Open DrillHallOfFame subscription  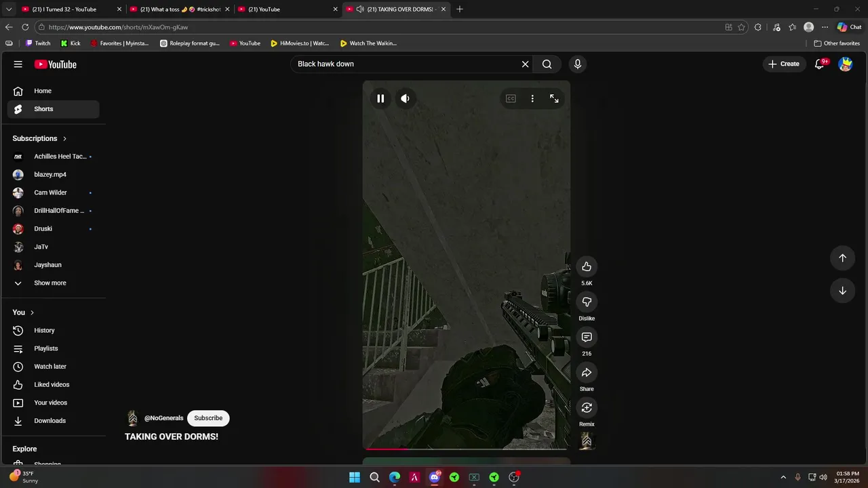tap(54, 211)
